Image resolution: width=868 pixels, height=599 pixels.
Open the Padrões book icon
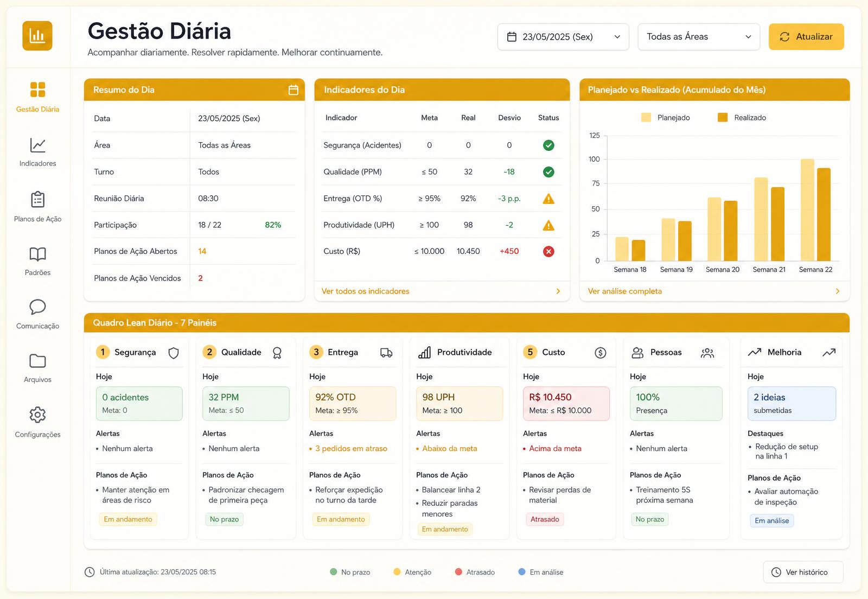pyautogui.click(x=37, y=254)
